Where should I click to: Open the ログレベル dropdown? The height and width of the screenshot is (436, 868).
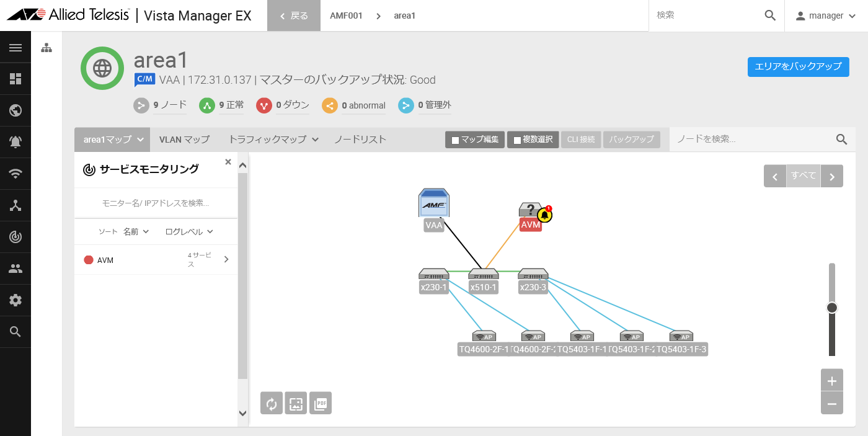pyautogui.click(x=189, y=231)
